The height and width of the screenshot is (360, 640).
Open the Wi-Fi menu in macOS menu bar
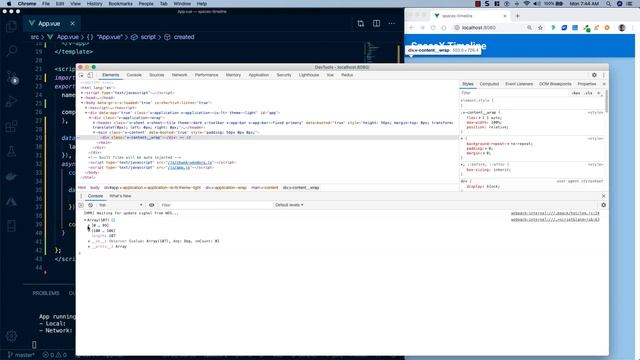click(x=527, y=4)
